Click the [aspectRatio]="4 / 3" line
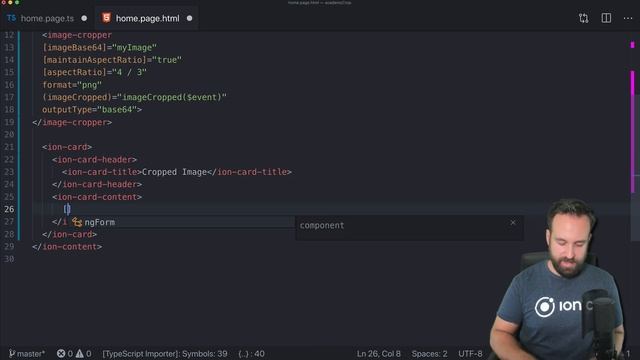The height and width of the screenshot is (360, 640). (94, 72)
